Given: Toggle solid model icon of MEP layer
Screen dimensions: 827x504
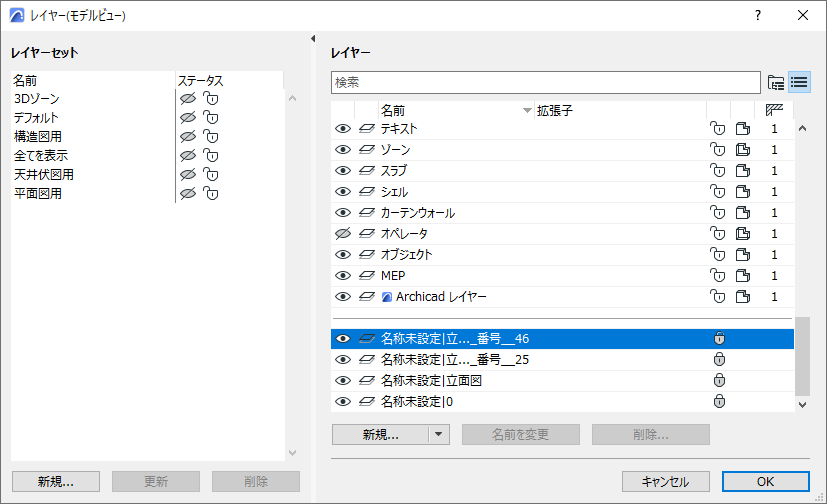Looking at the screenshot, I should 743,276.
